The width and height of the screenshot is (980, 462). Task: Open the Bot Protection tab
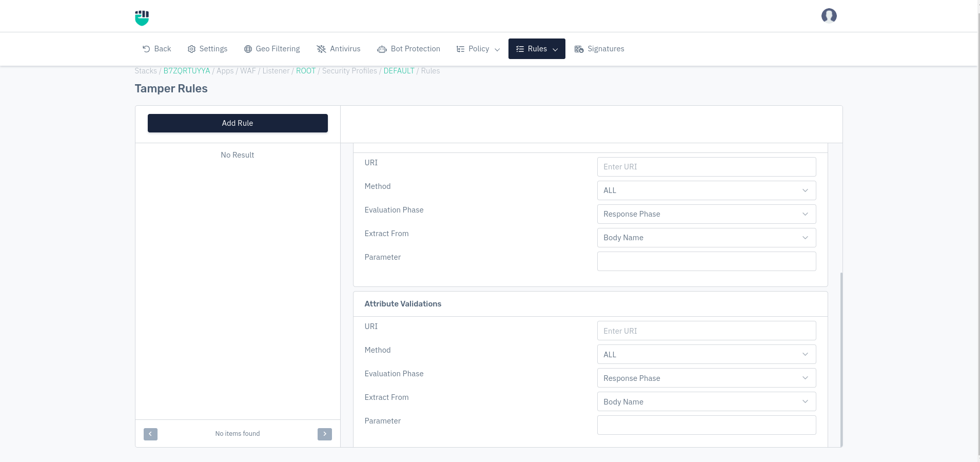pyautogui.click(x=409, y=49)
